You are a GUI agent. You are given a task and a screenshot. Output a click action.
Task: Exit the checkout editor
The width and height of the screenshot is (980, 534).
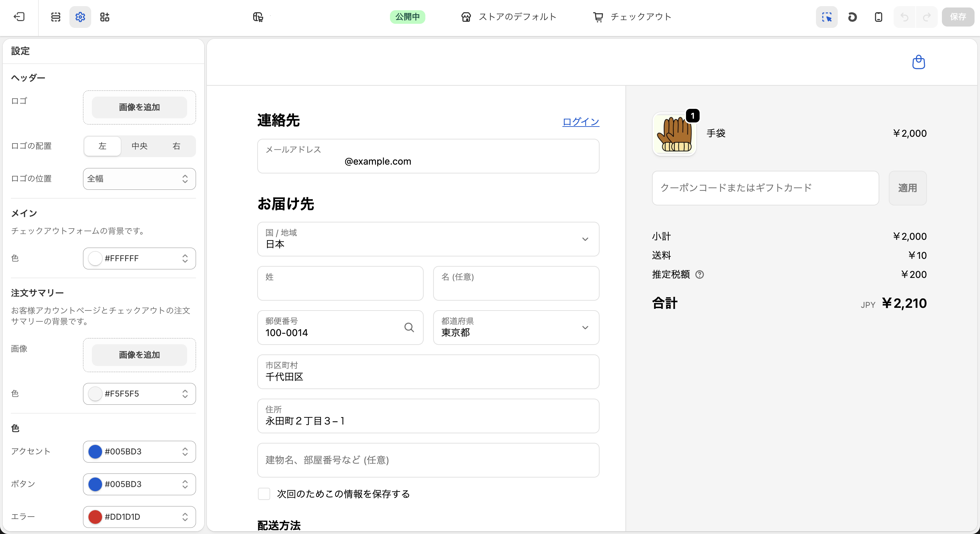click(19, 17)
